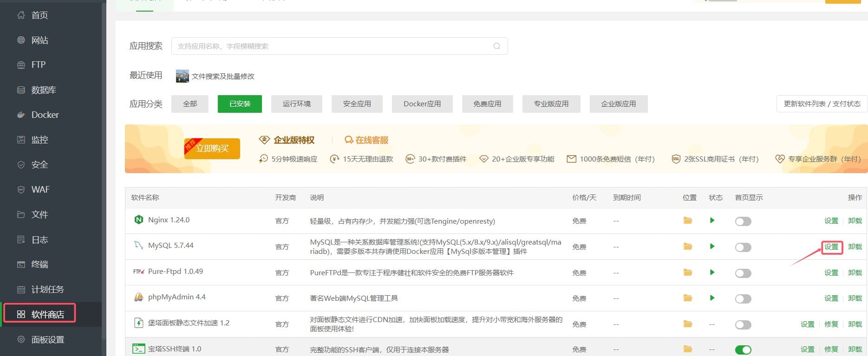Screen dimensions: 868x356
Task: Open the 宝塔SSH终端 folder location icon
Action: 688,349
